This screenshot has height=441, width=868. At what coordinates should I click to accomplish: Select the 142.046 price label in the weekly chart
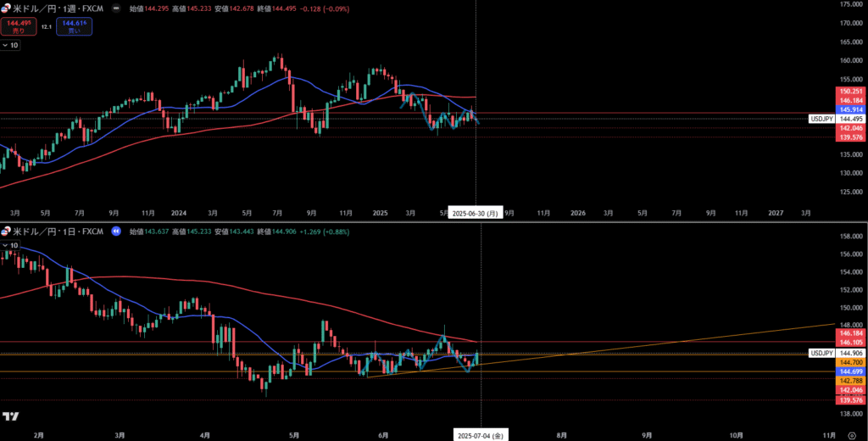[849, 128]
